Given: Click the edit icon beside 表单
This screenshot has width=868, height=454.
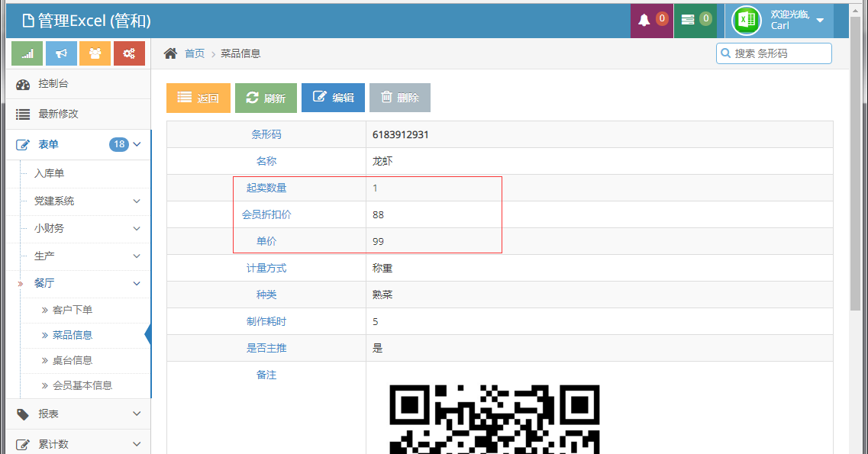Looking at the screenshot, I should coord(23,145).
